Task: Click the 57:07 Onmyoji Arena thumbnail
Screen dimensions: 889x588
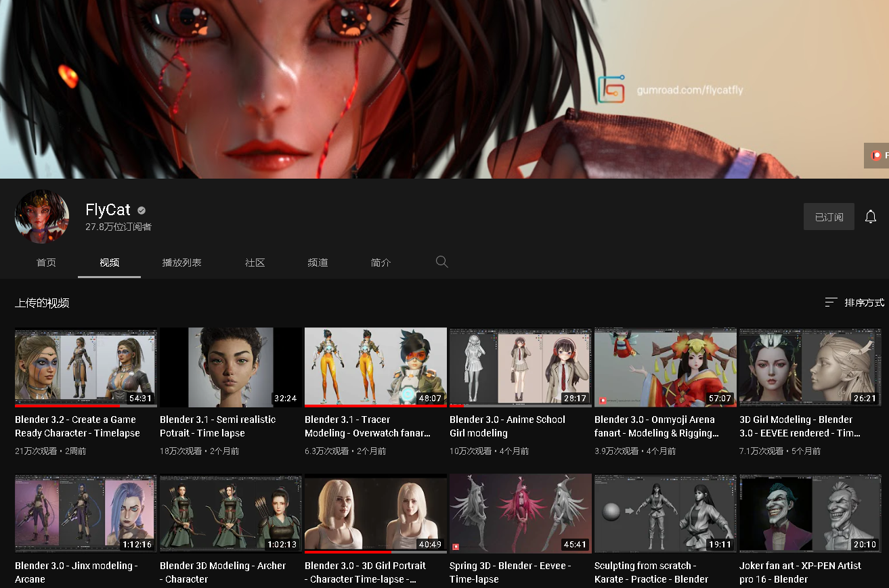Action: click(666, 367)
